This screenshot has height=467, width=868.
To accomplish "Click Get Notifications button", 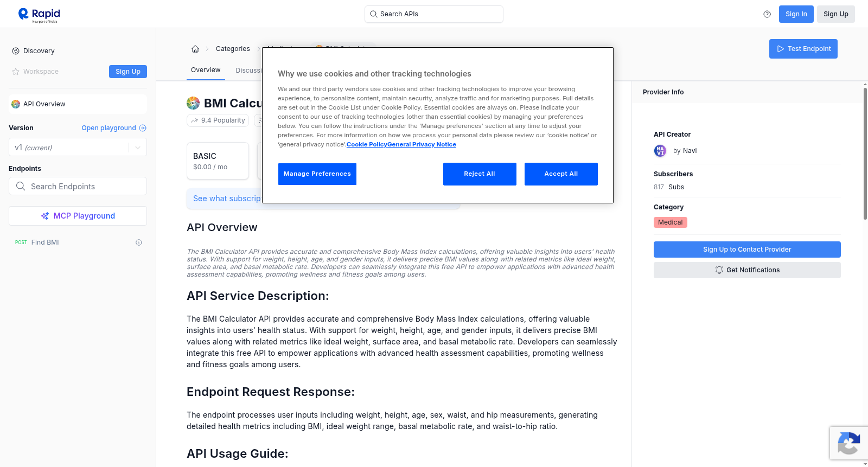I will pyautogui.click(x=747, y=270).
